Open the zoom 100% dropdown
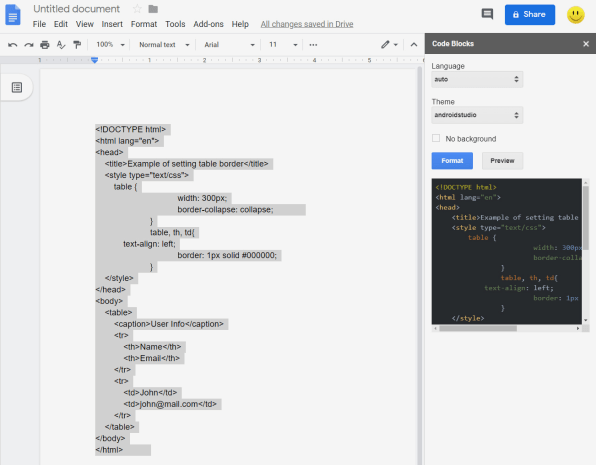Viewport: 596px width, 465px height. [x=110, y=45]
